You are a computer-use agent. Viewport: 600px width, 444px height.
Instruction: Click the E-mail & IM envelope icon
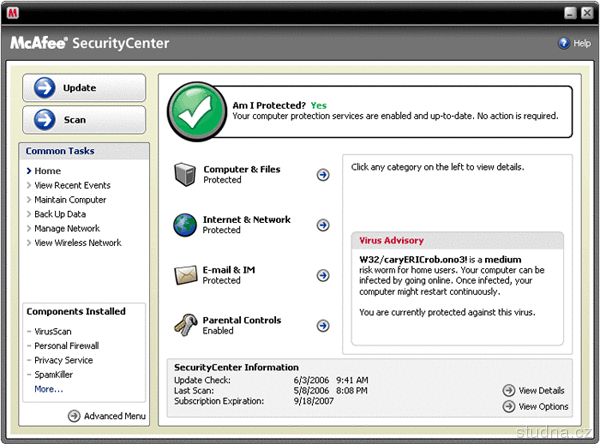coord(186,275)
